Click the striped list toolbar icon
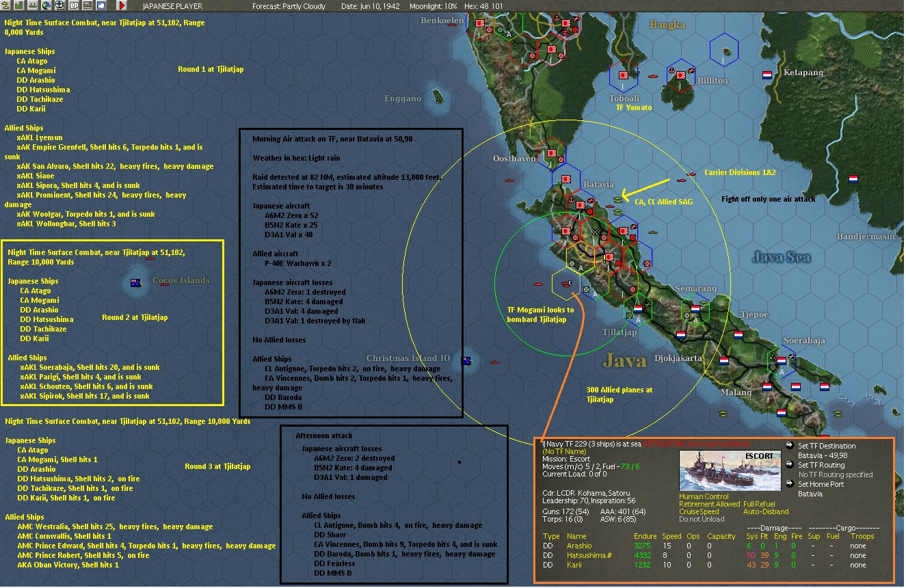Image resolution: width=906 pixels, height=588 pixels. click(x=88, y=5)
